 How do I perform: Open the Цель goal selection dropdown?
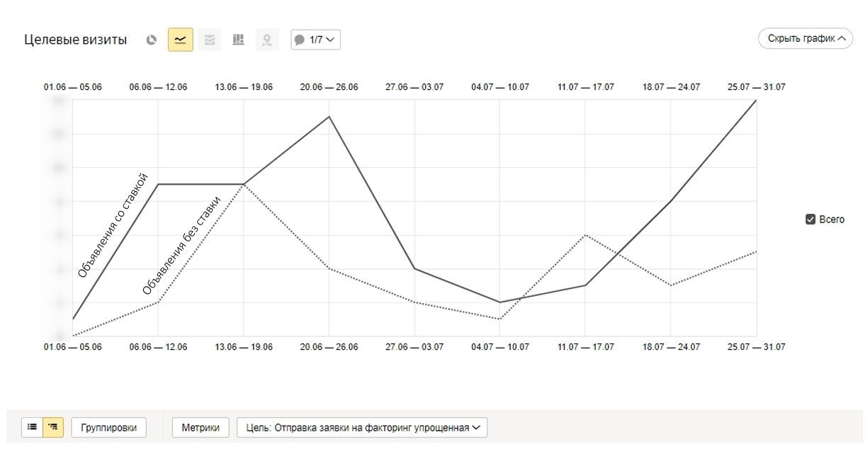click(x=362, y=428)
